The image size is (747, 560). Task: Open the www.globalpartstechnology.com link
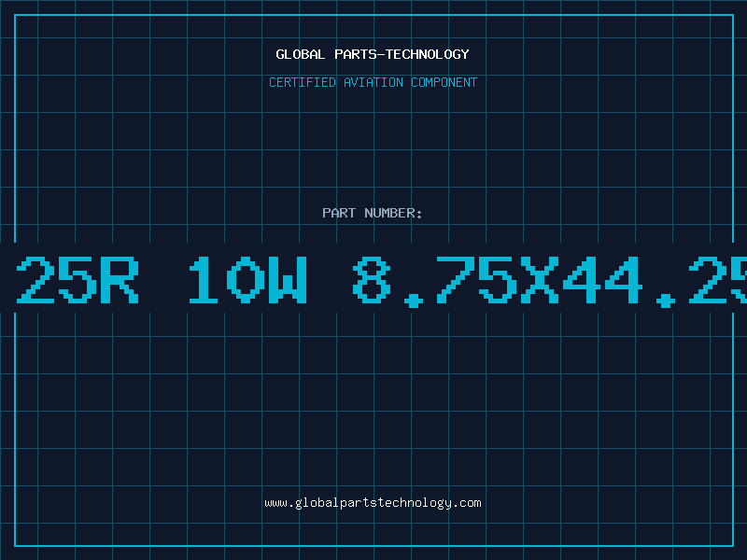373,503
